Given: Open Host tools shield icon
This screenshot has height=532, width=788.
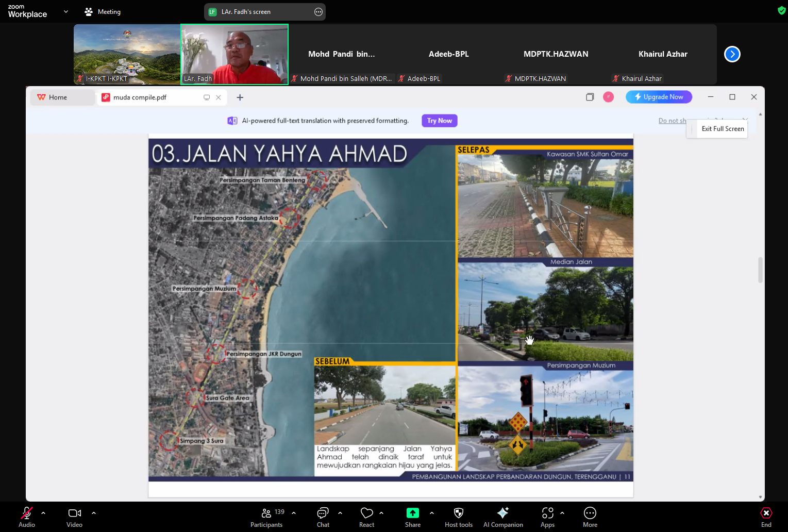Looking at the screenshot, I should [x=459, y=513].
